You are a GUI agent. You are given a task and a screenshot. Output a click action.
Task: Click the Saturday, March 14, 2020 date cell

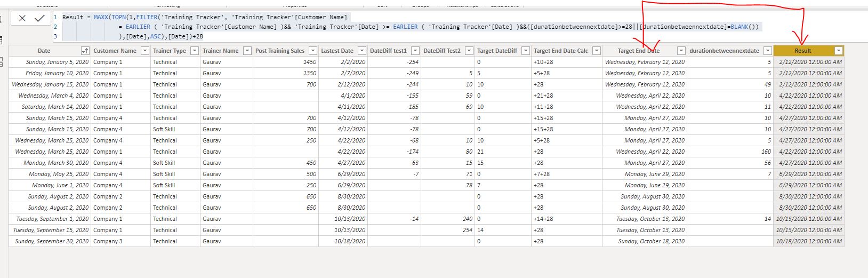[x=50, y=107]
